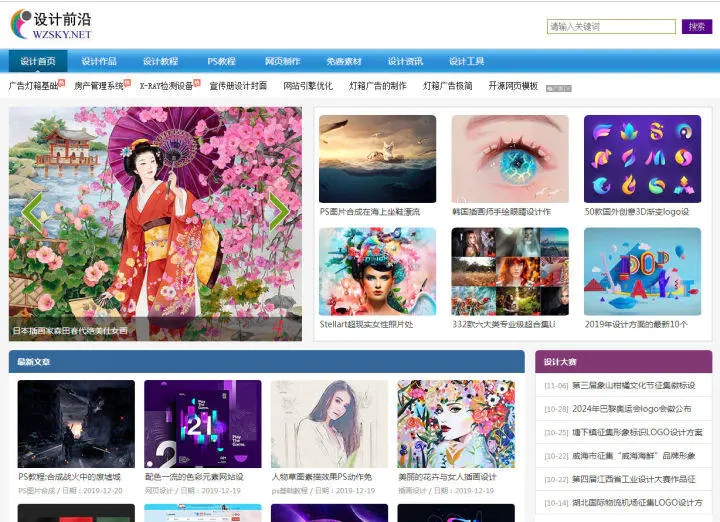The image size is (720, 522).
Task: Open the 灯箱广告的制作 link
Action: pos(378,86)
